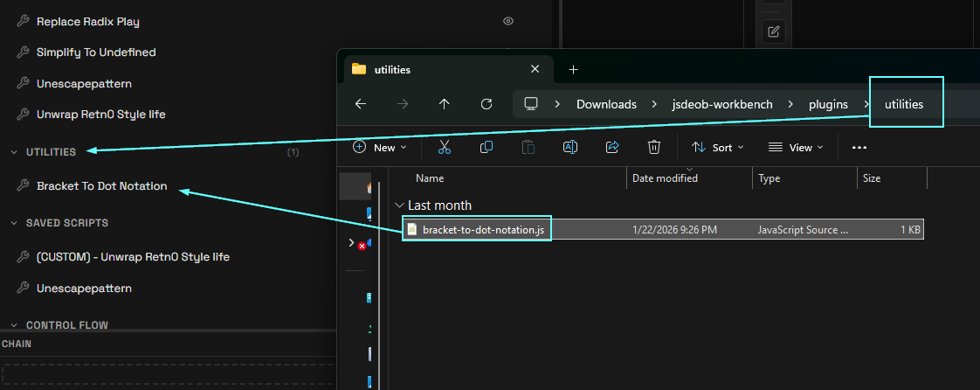Image resolution: width=980 pixels, height=390 pixels.
Task: Click the Cut scissors icon in Explorer toolbar
Action: [445, 148]
